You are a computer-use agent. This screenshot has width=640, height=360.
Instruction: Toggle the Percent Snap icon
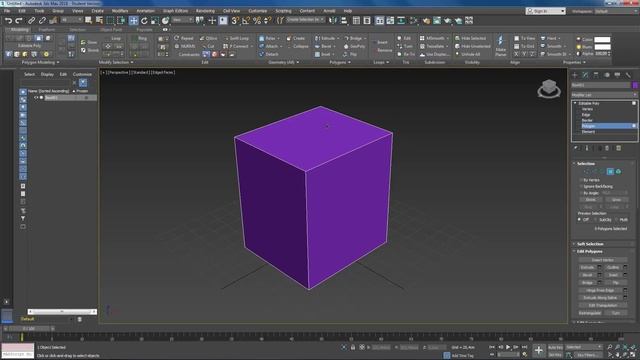(x=257, y=20)
